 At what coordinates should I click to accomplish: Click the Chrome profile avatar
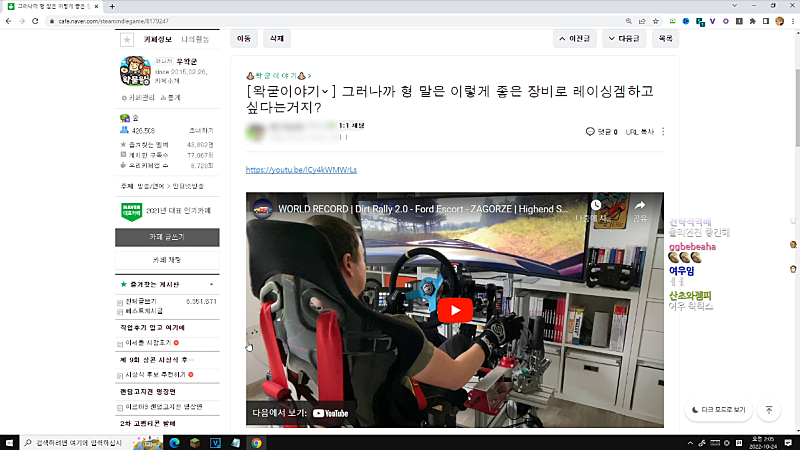click(779, 21)
